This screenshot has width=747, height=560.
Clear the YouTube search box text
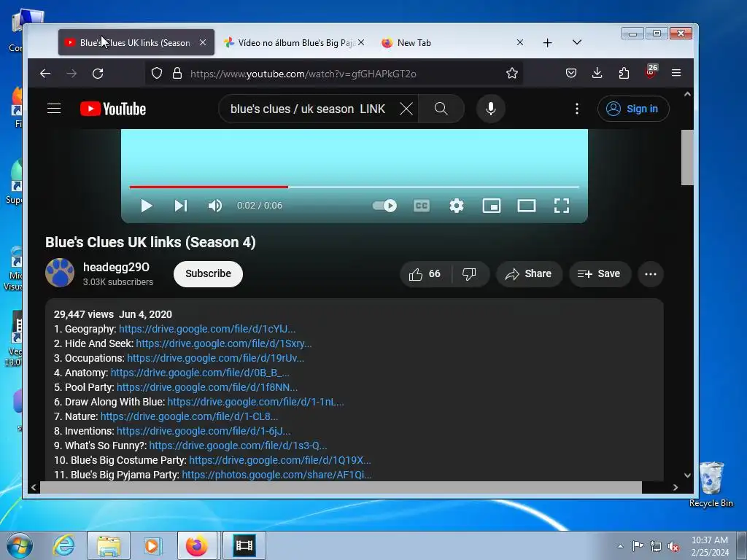click(x=406, y=109)
